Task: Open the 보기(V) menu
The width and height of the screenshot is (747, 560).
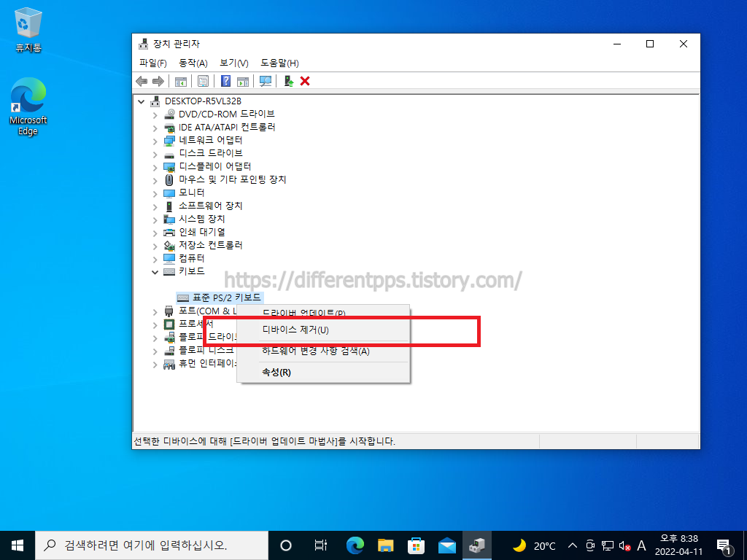Action: click(234, 63)
